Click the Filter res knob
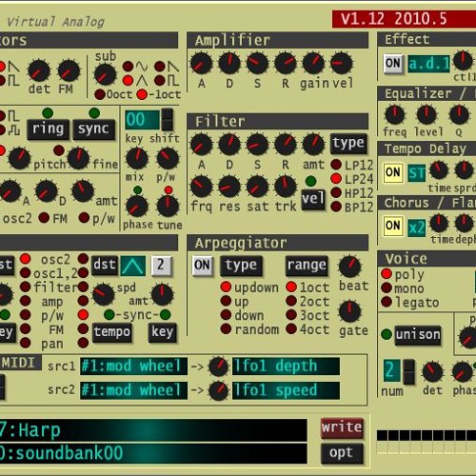The image size is (476, 476). pos(229,187)
